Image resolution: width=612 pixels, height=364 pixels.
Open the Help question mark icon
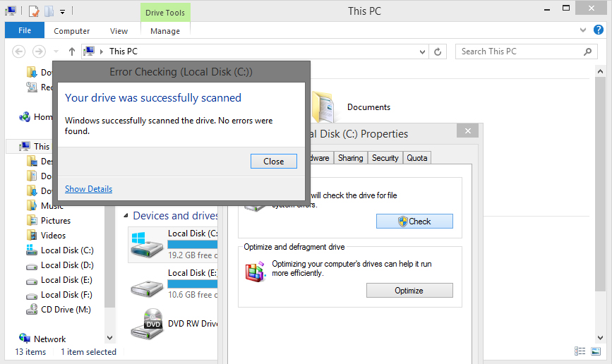coord(598,30)
